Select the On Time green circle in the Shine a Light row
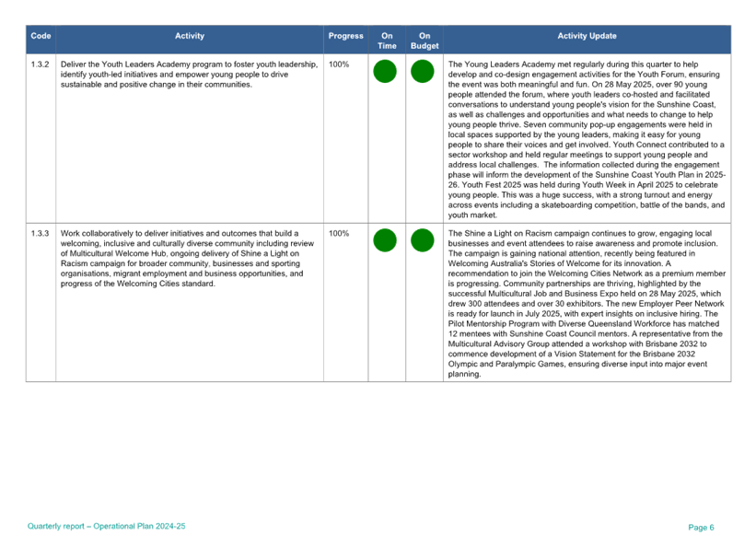Image resolution: width=756 pixels, height=535 pixels. pyautogui.click(x=385, y=240)
